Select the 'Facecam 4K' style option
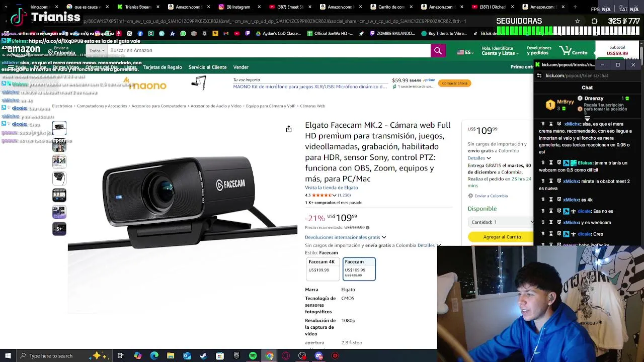The image size is (644, 362). point(322,268)
